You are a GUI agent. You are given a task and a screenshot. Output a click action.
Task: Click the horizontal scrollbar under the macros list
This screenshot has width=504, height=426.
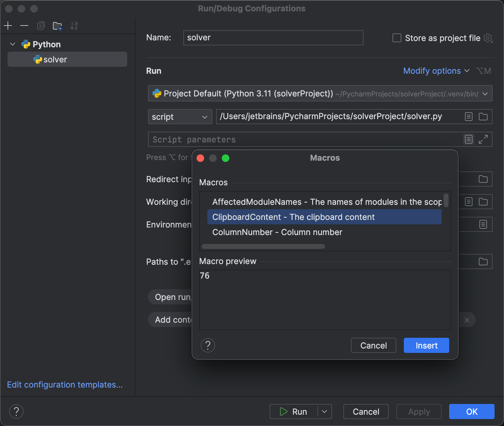263,247
